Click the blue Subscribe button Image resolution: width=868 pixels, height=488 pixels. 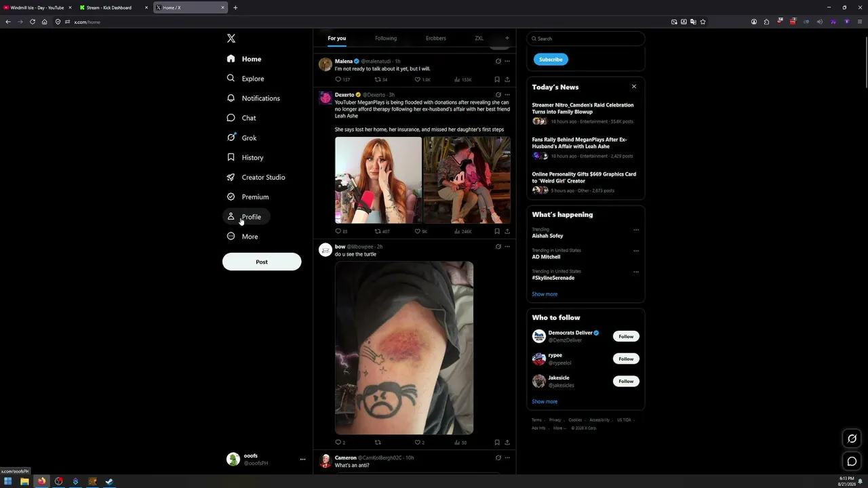[x=551, y=60]
